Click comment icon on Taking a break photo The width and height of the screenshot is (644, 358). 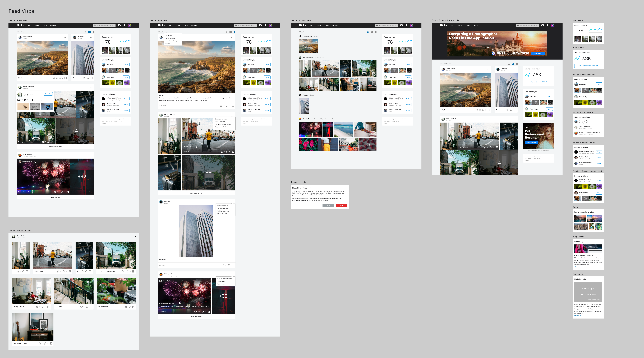pos(43,307)
